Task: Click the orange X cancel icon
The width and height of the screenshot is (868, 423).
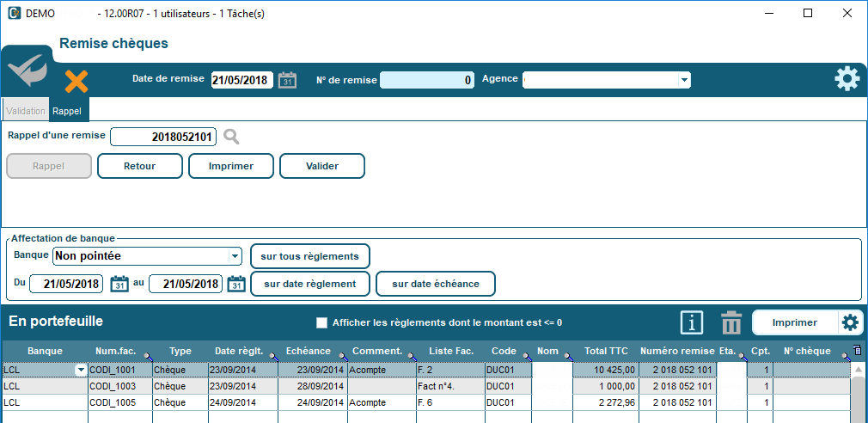Action: 76,82
